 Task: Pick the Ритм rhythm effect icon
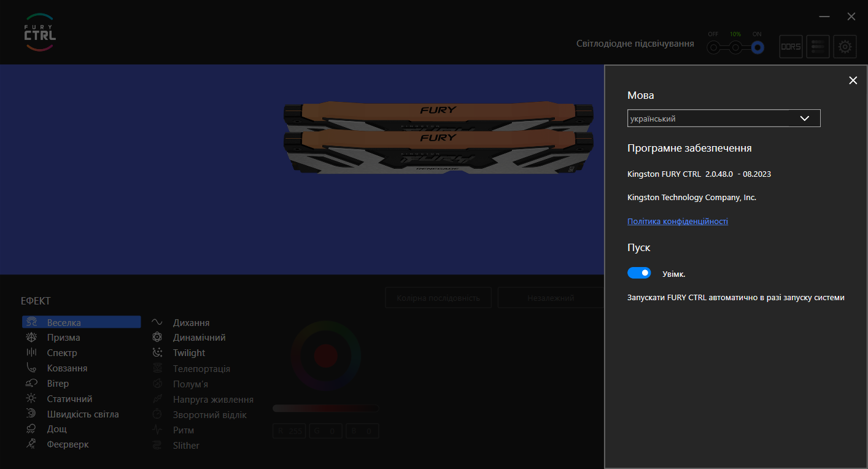click(157, 430)
